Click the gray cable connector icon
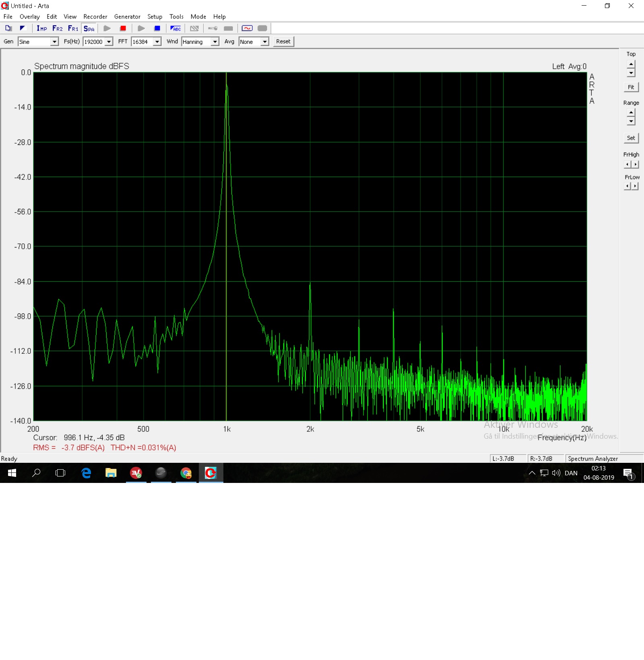This screenshot has width=644, height=660. [213, 28]
